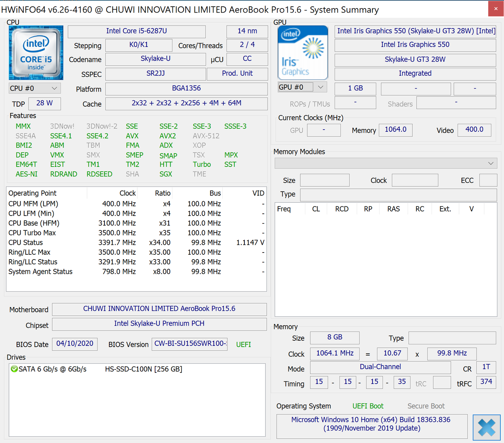Click the Secure Boot label

click(426, 406)
